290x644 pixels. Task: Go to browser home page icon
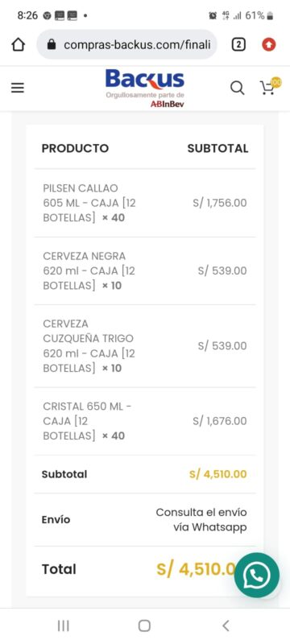click(x=18, y=44)
